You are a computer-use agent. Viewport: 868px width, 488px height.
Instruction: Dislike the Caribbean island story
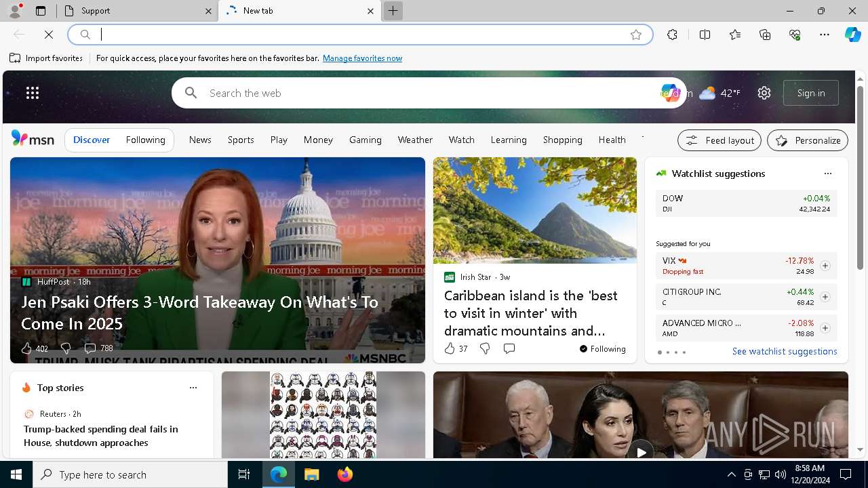coord(485,348)
